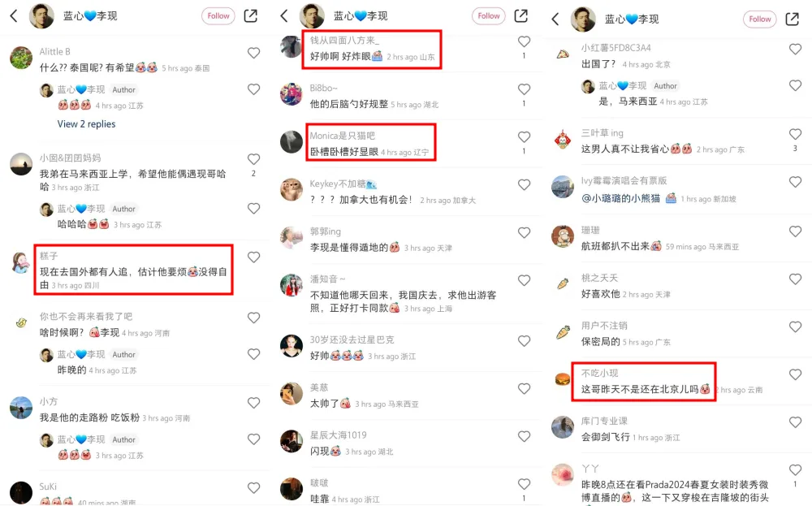Like the comment by 糕子
Screen dimensions: 812x506
[x=253, y=257]
